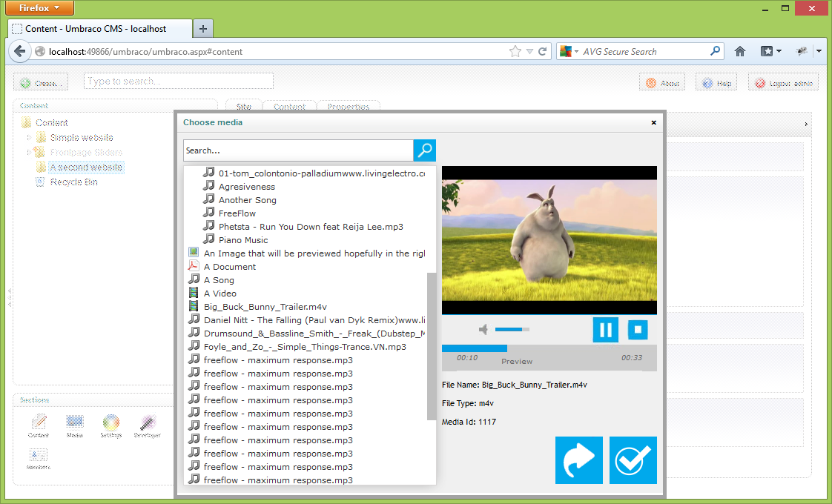
Task: Pause the video preview
Action: click(605, 330)
